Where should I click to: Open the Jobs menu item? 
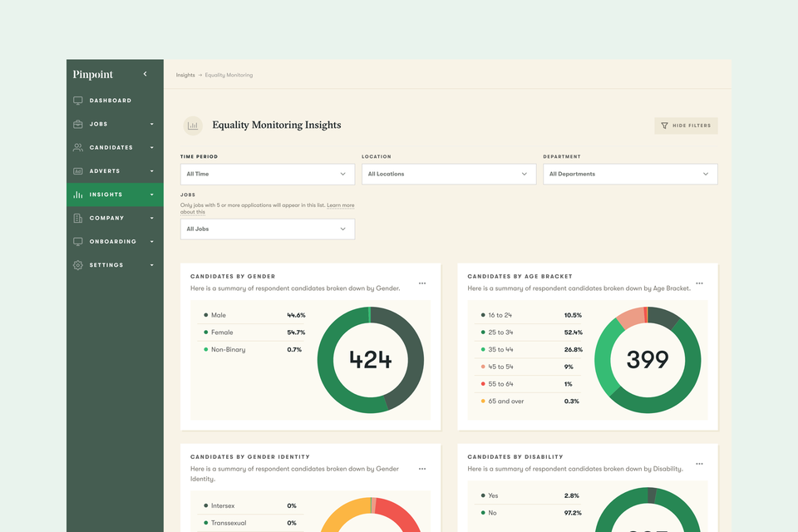coord(115,124)
